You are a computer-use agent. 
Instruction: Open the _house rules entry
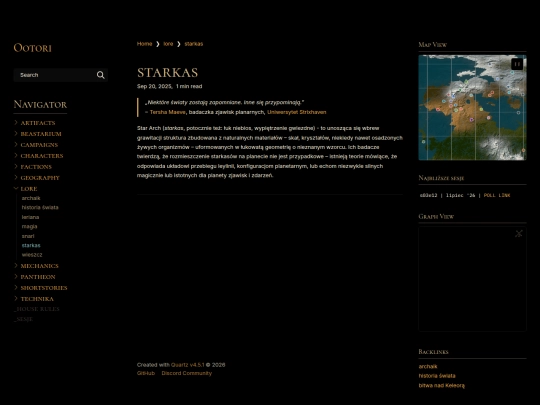37,309
